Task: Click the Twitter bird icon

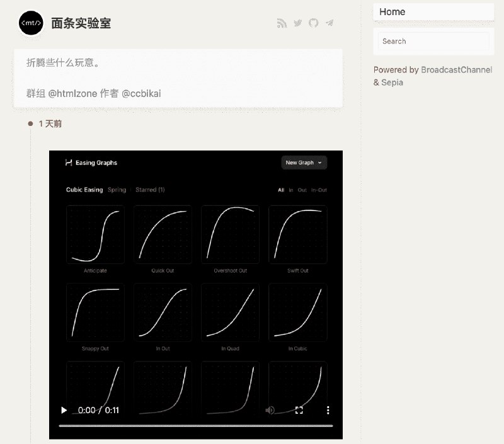Action: (x=297, y=23)
